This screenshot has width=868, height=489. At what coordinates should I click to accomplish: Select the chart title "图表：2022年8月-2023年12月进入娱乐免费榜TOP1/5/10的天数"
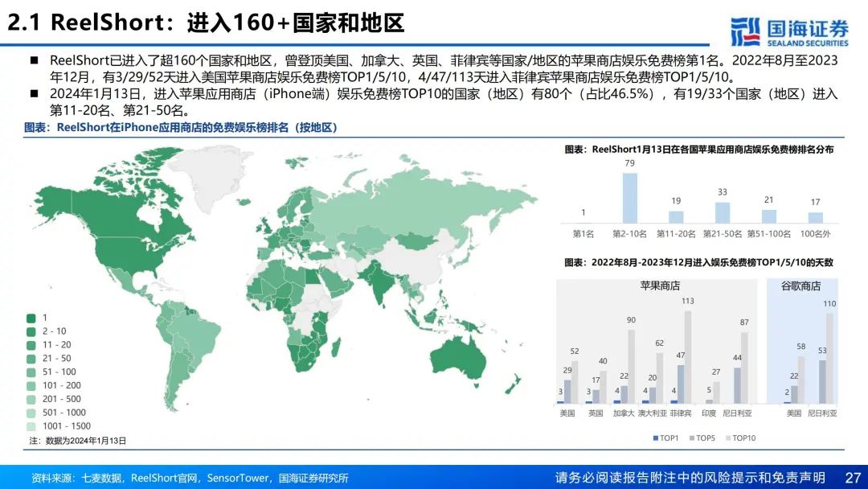(x=698, y=262)
